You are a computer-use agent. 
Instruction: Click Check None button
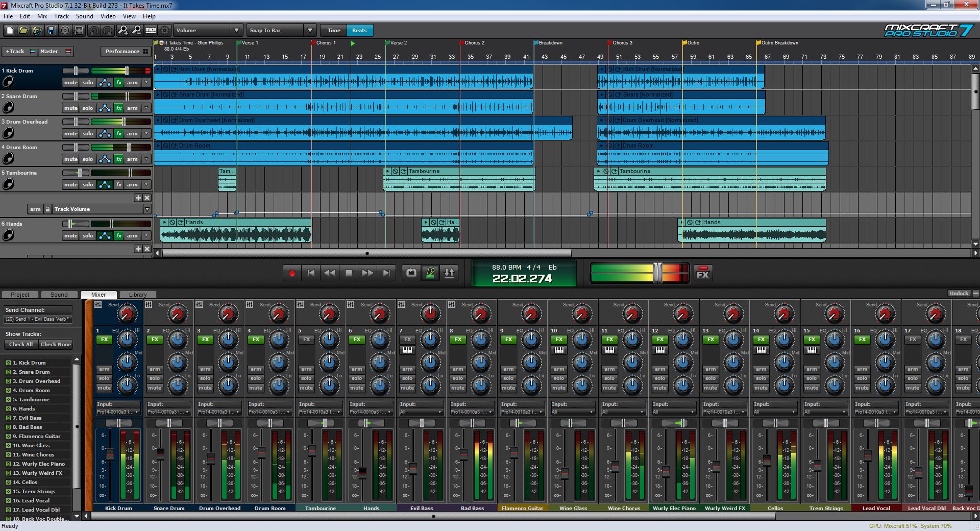56,345
